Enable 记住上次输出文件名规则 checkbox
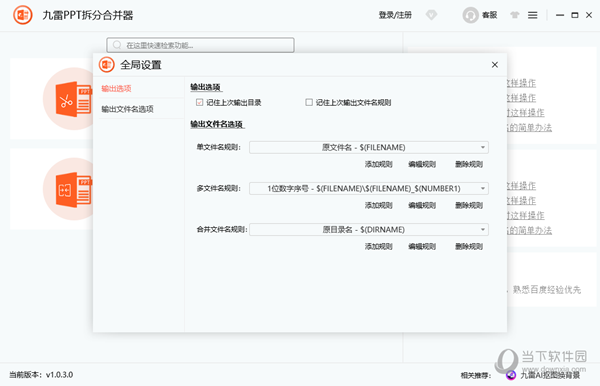Image resolution: width=600 pixels, height=386 pixels. pyautogui.click(x=309, y=102)
